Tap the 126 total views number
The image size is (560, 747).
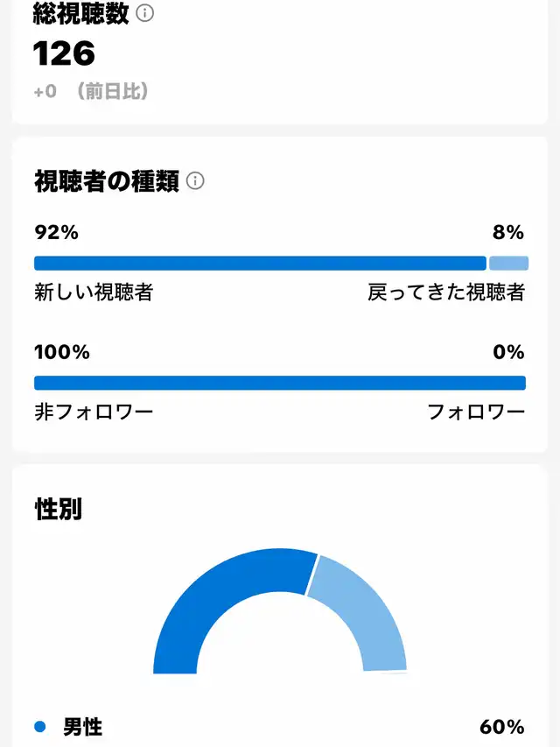pyautogui.click(x=64, y=53)
